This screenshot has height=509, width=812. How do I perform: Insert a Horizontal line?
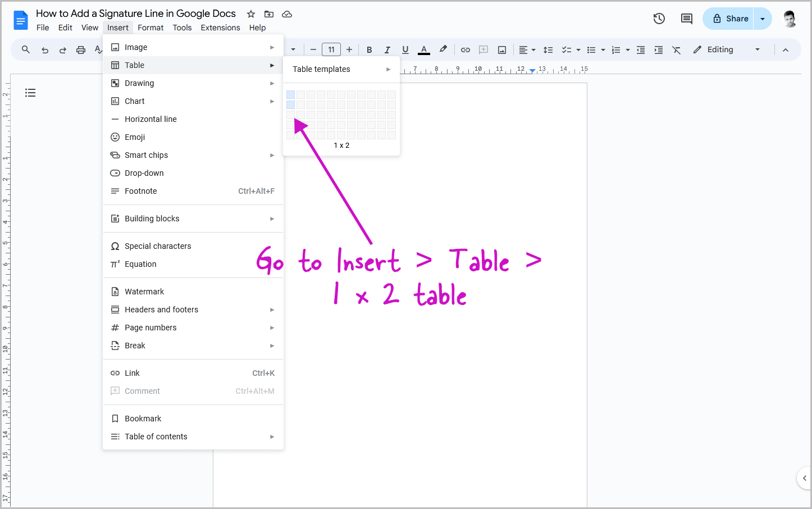pos(193,119)
